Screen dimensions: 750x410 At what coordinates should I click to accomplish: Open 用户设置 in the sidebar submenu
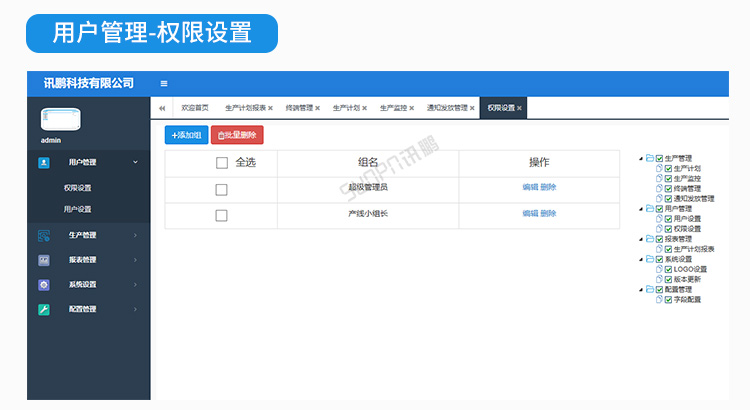(x=77, y=209)
